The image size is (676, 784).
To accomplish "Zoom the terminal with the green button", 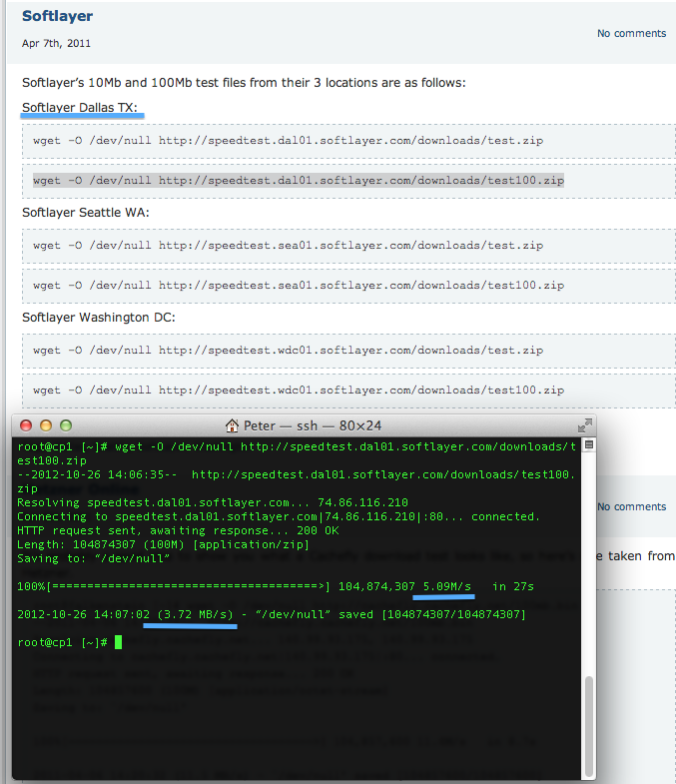I will [x=66, y=425].
